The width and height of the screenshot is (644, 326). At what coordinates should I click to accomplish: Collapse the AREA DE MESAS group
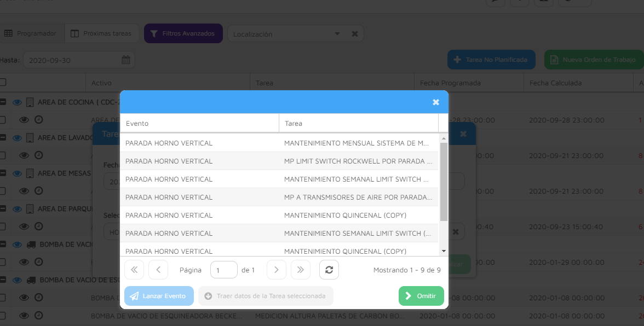coord(2,173)
